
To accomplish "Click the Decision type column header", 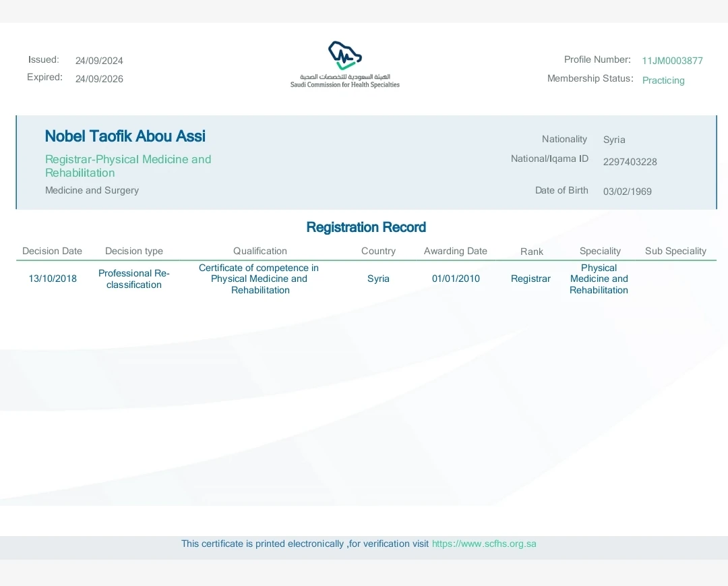I will click(x=133, y=252).
